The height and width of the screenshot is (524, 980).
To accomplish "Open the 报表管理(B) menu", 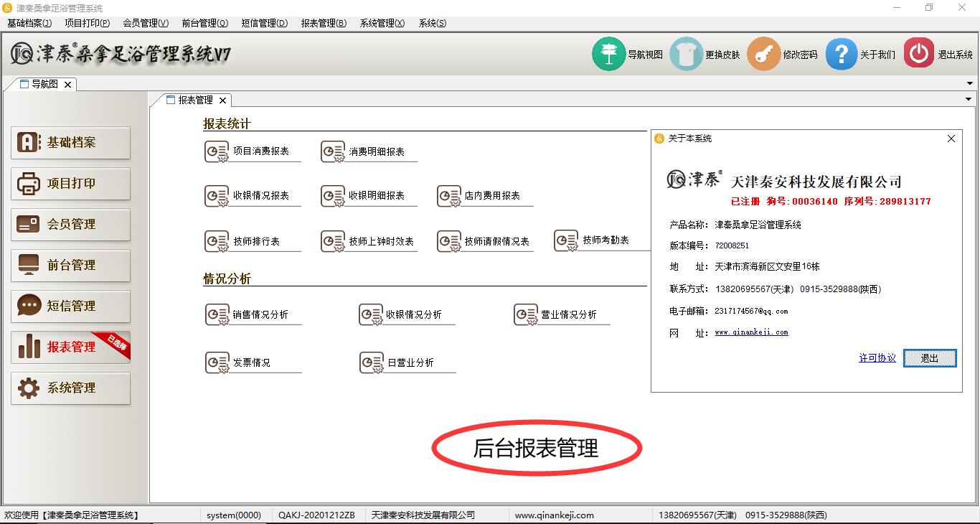I will pos(323,23).
